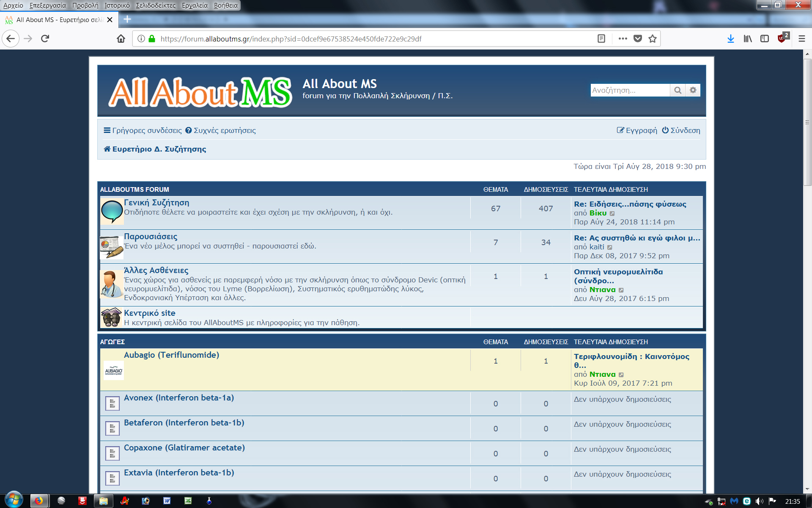
Task: Click the Αναζήτηση search input field
Action: pyautogui.click(x=630, y=90)
